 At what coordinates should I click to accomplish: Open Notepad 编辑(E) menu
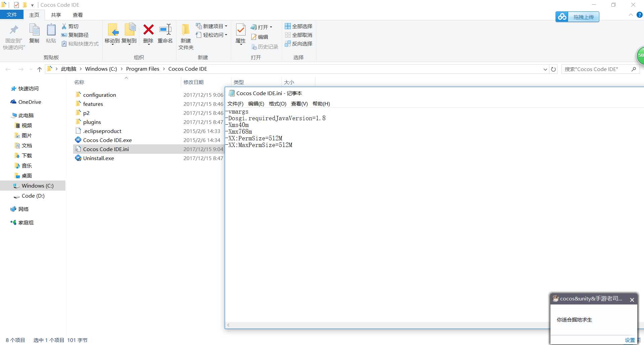pyautogui.click(x=256, y=103)
